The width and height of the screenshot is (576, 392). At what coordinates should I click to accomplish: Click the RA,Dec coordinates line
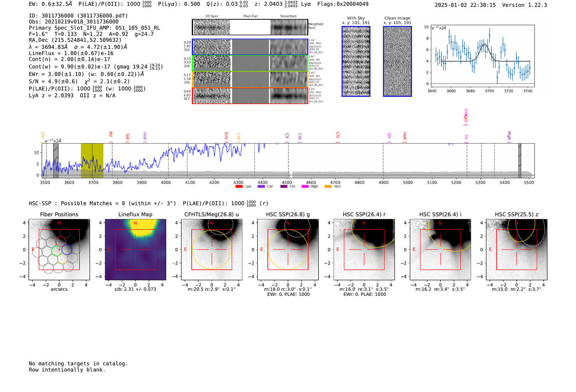point(75,40)
